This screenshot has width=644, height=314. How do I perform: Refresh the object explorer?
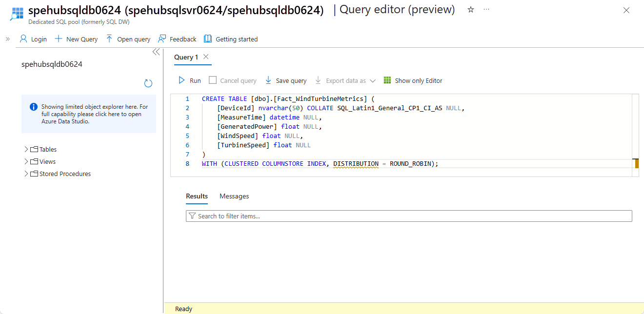148,83
